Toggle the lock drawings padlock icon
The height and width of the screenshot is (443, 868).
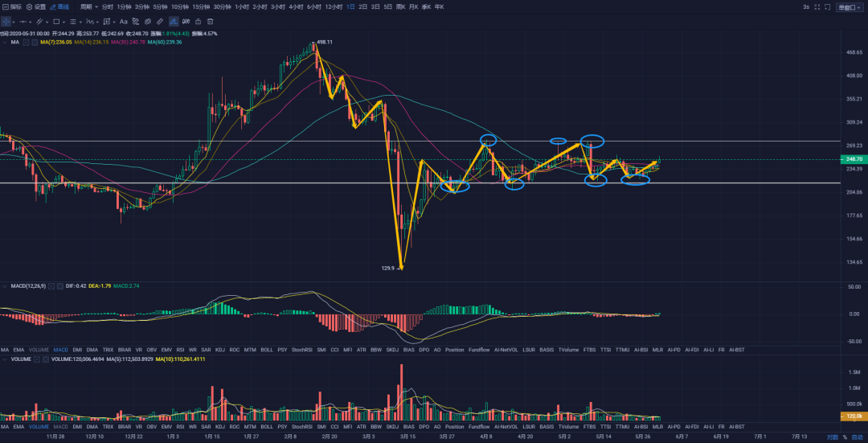[x=199, y=22]
